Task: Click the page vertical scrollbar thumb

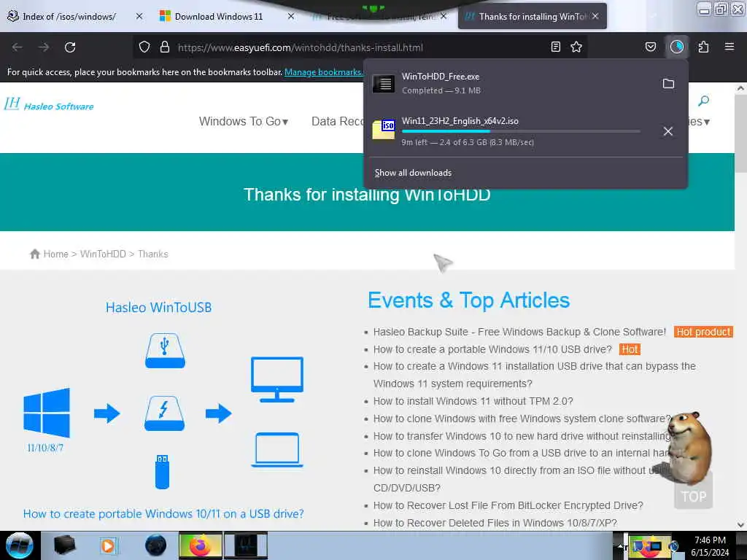Action: pyautogui.click(x=740, y=133)
